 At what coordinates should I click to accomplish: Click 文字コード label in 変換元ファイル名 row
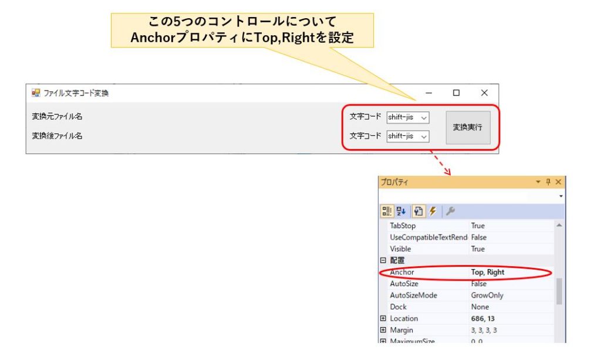pyautogui.click(x=365, y=117)
